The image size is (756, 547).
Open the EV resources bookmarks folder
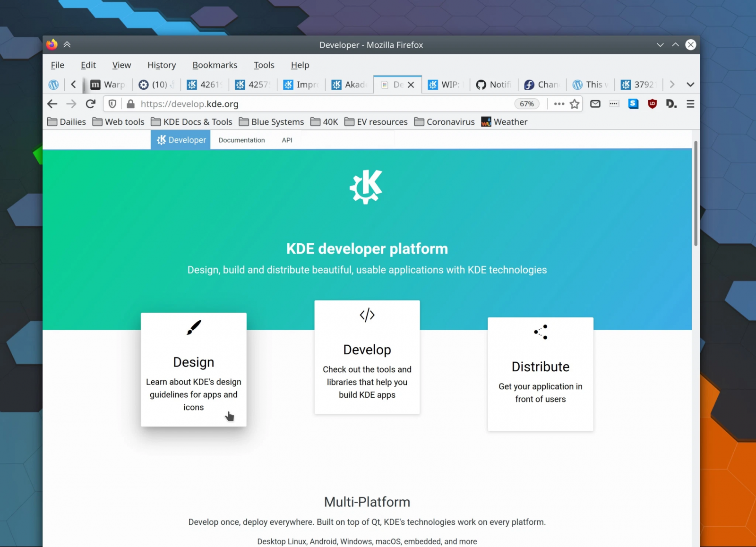click(376, 122)
